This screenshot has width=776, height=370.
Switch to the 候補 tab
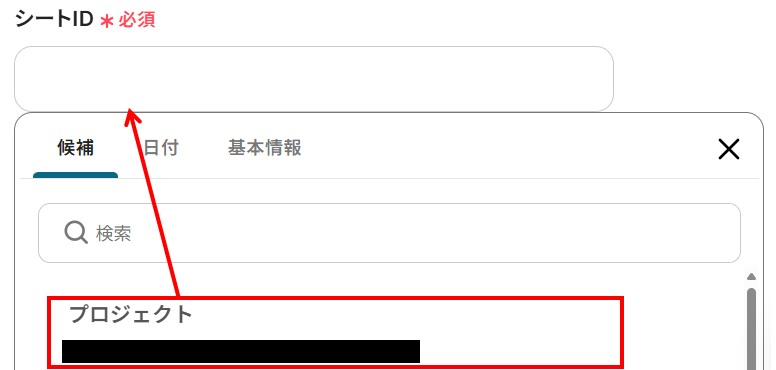click(x=75, y=147)
